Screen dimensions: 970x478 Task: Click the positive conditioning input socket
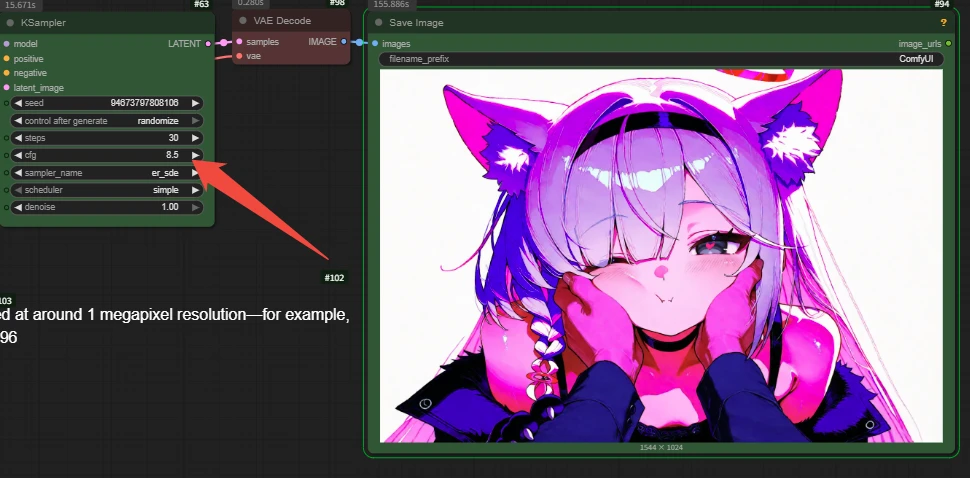tap(6, 59)
